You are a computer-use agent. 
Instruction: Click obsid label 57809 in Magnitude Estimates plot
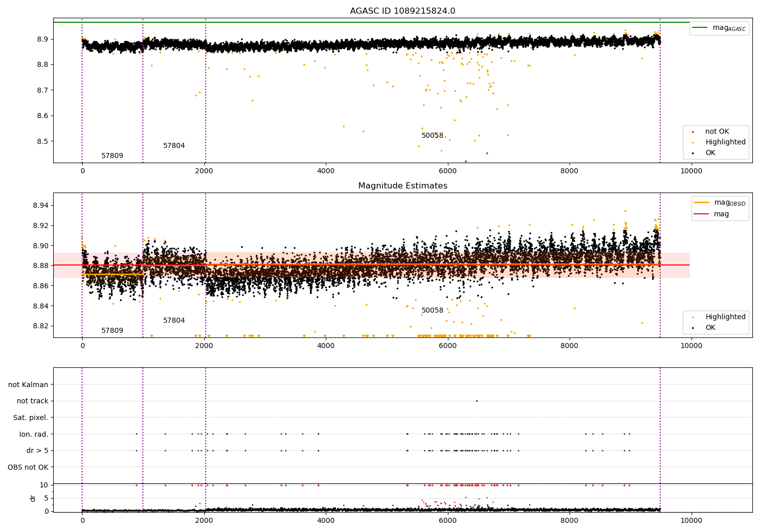pyautogui.click(x=112, y=331)
